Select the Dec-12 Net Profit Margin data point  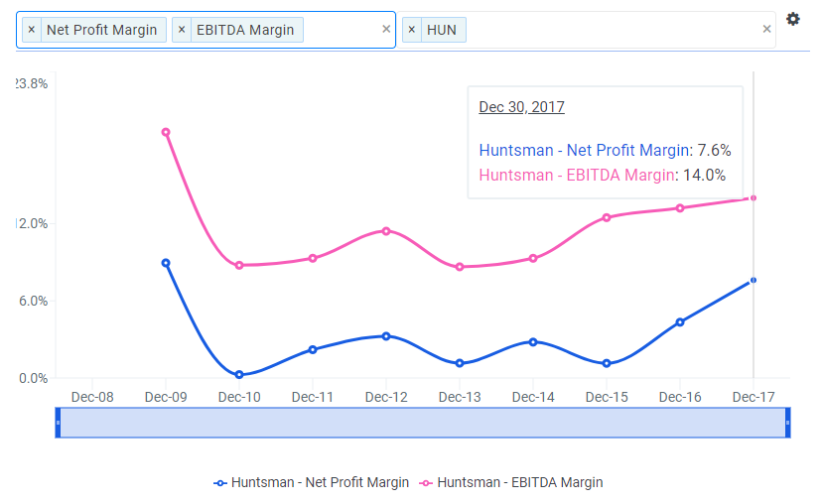click(386, 336)
